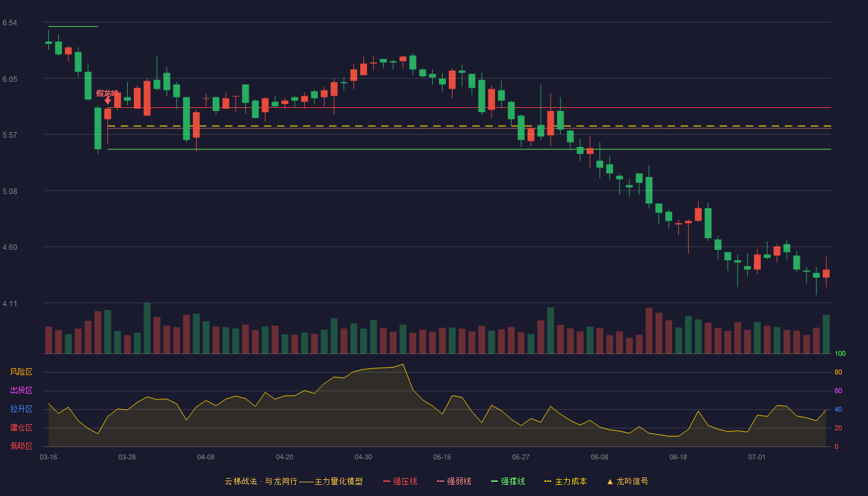Hide the 强弱线 series via legend text
Viewport: 868px width, 496px height.
point(459,481)
